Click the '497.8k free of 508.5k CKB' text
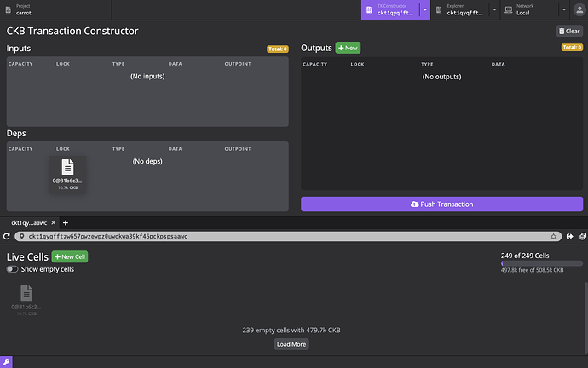 click(532, 270)
